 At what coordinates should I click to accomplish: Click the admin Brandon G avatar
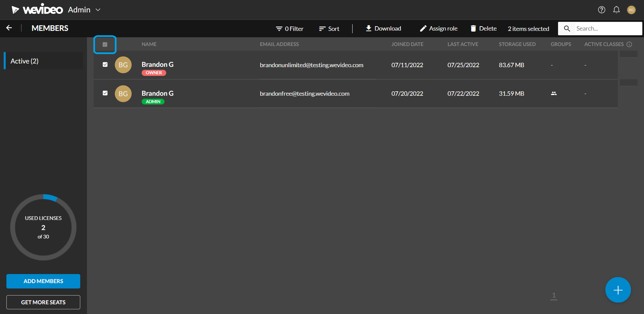point(123,94)
